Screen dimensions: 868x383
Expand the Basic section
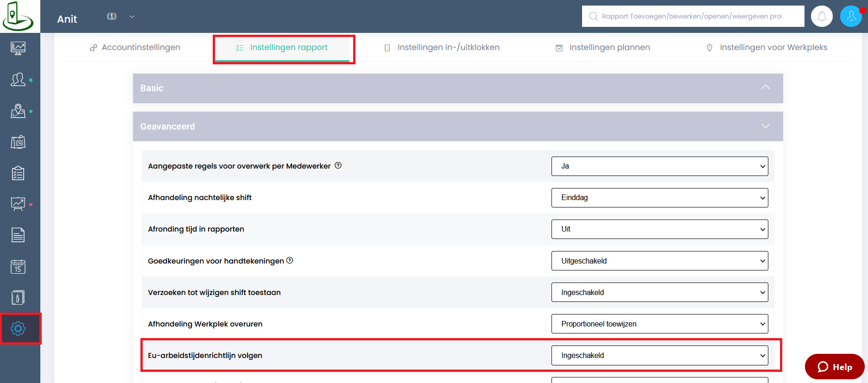765,88
